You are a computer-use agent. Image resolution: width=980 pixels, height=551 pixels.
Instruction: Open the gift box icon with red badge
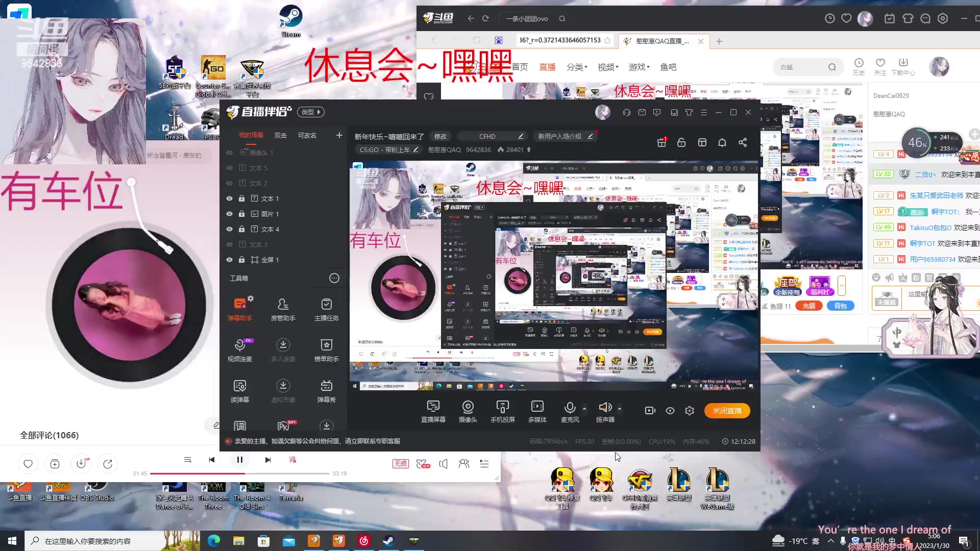tap(661, 142)
